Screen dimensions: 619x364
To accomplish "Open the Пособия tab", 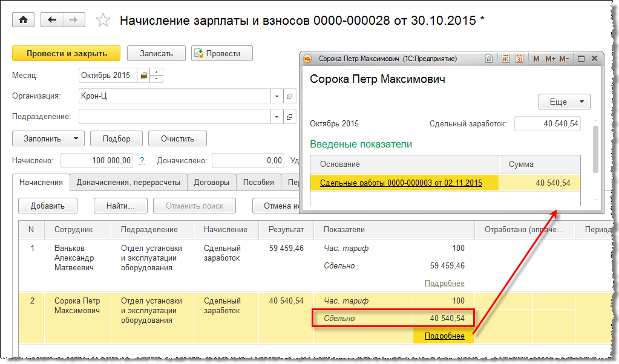I will 258,182.
